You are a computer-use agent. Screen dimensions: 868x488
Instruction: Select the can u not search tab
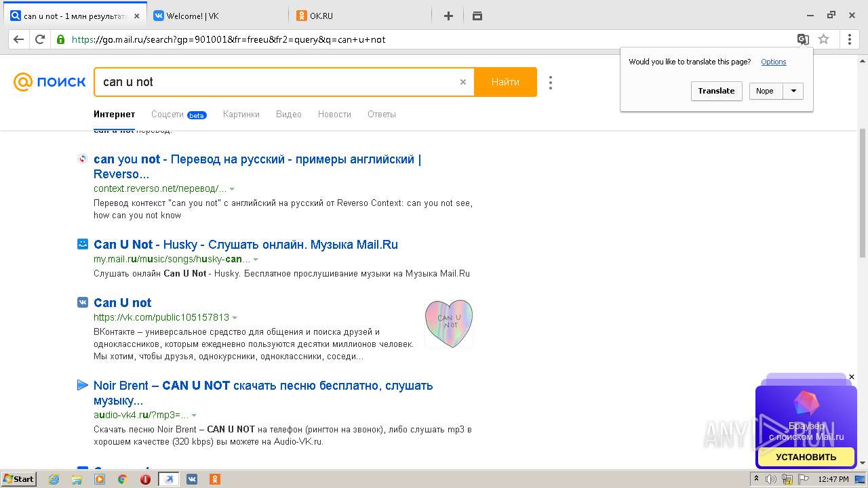pyautogui.click(x=75, y=16)
